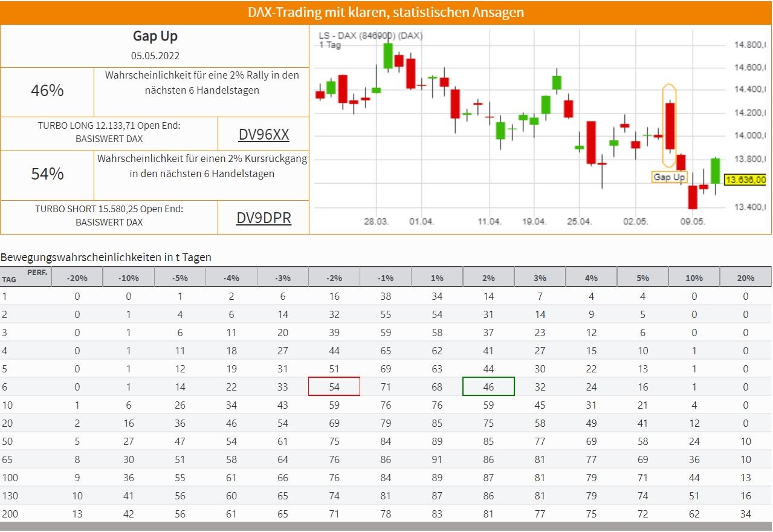The width and height of the screenshot is (773, 532).
Task: Click the large 46% rally probability figure
Action: (x=47, y=91)
